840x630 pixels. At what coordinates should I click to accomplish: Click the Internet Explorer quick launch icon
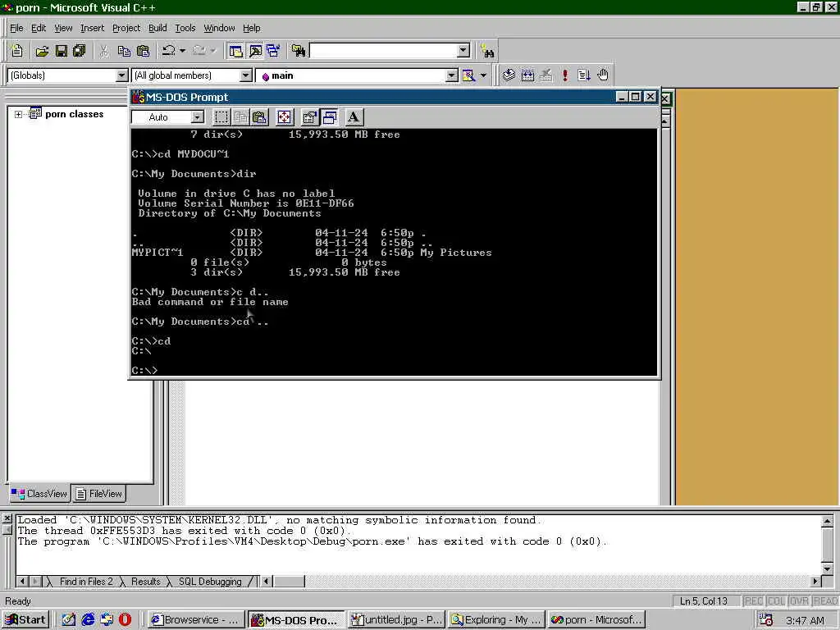[x=88, y=620]
